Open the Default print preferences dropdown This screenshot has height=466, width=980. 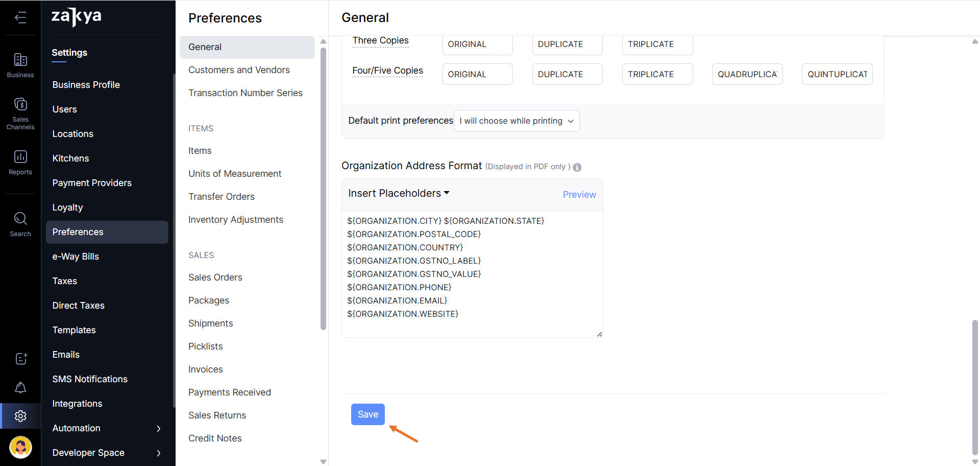517,121
